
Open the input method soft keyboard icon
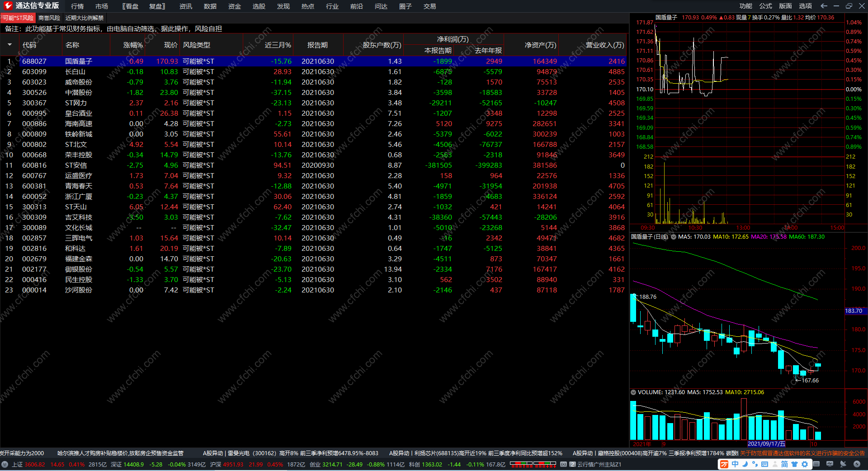click(765, 464)
